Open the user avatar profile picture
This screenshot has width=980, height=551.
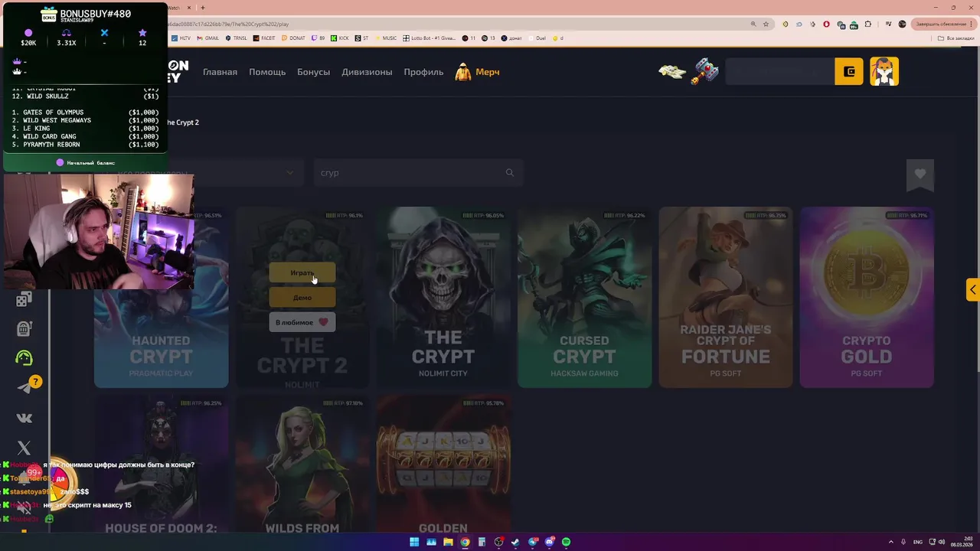[884, 71]
